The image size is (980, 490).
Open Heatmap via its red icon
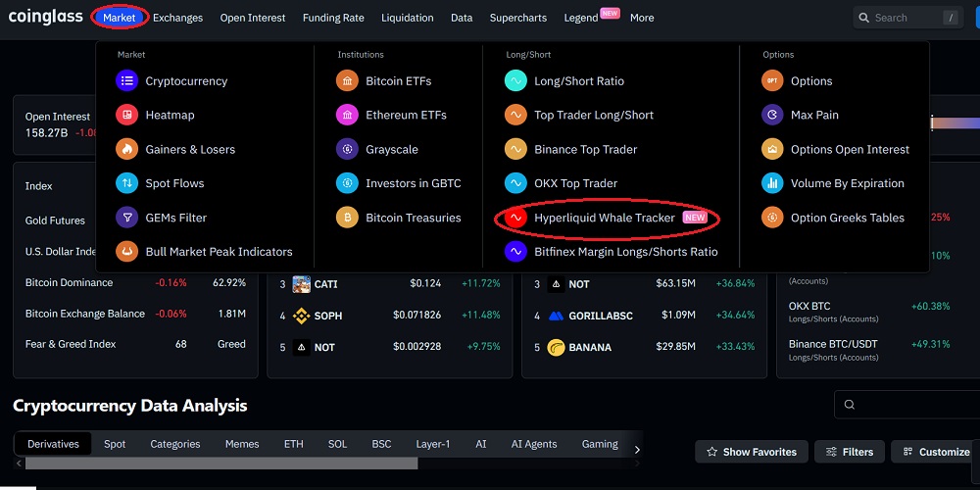[x=126, y=116]
